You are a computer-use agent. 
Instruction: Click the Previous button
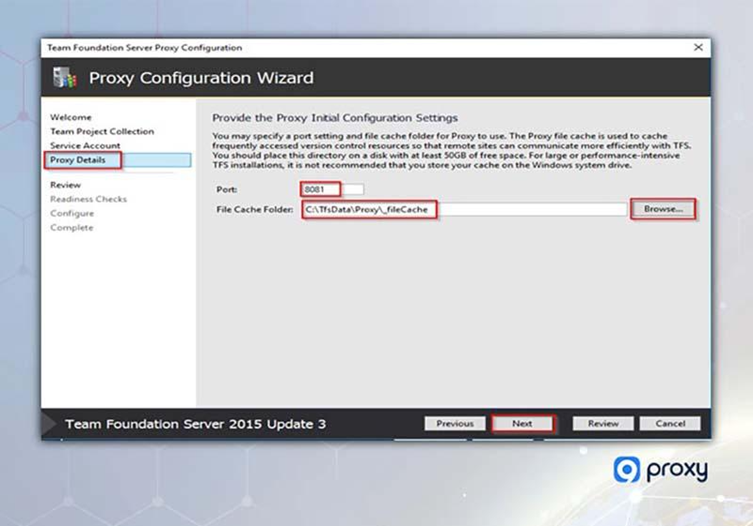pyautogui.click(x=454, y=424)
